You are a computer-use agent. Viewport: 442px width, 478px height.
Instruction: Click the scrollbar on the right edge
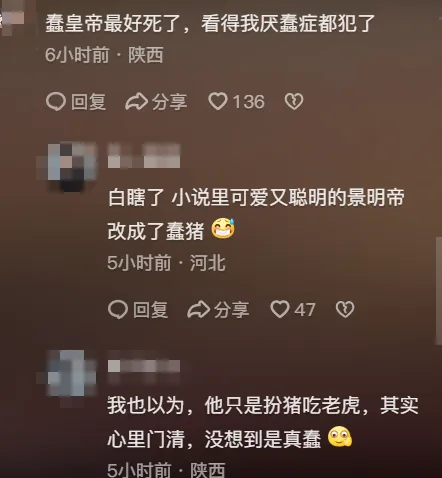click(x=439, y=291)
